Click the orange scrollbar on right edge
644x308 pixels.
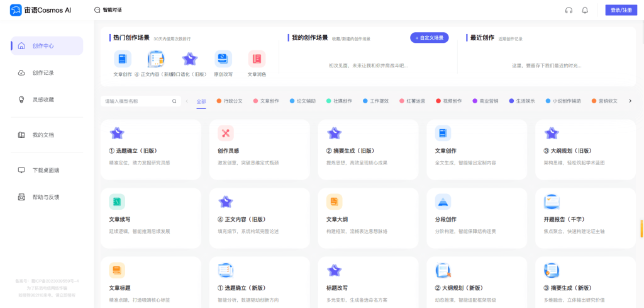click(x=641, y=228)
